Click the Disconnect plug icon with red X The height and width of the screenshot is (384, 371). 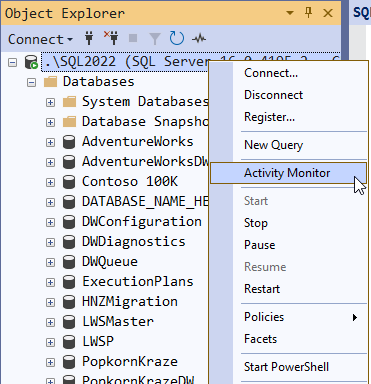click(111, 38)
